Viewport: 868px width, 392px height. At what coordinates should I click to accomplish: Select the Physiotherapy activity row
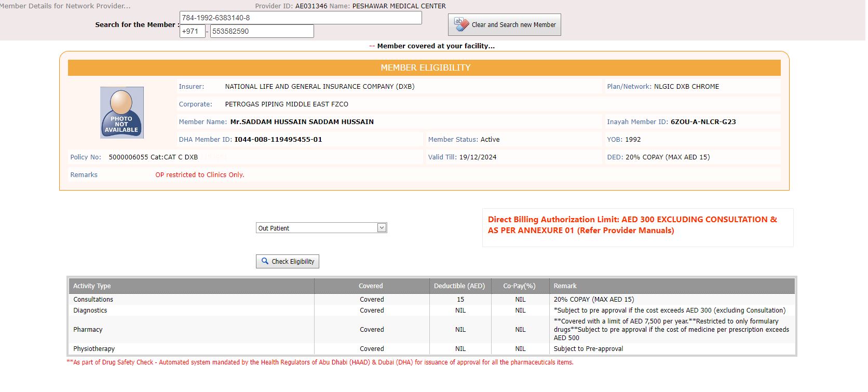[x=94, y=349]
